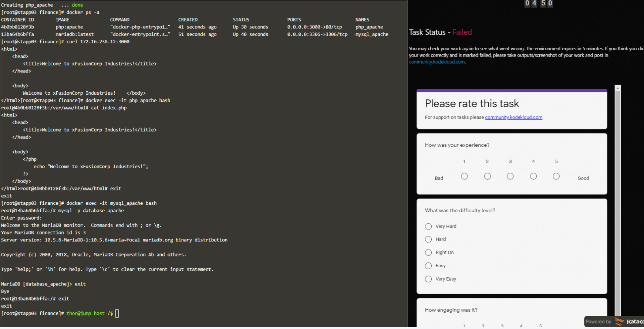Mark difficulty as Right On
The width and height of the screenshot is (644, 329).
(x=428, y=252)
